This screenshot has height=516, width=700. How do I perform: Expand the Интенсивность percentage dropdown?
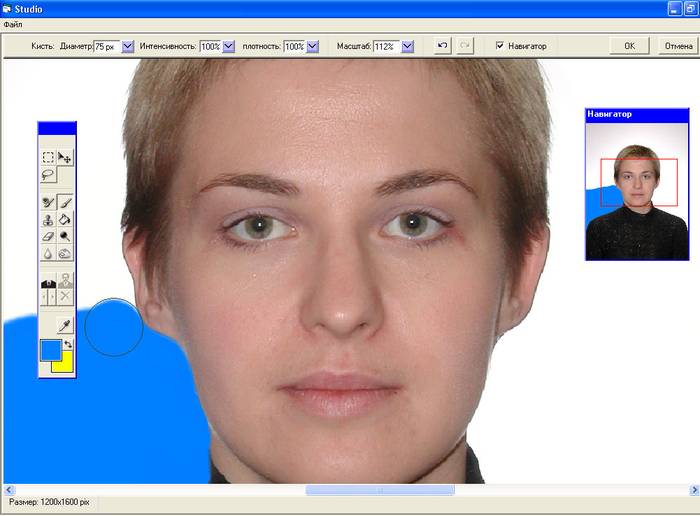point(229,46)
